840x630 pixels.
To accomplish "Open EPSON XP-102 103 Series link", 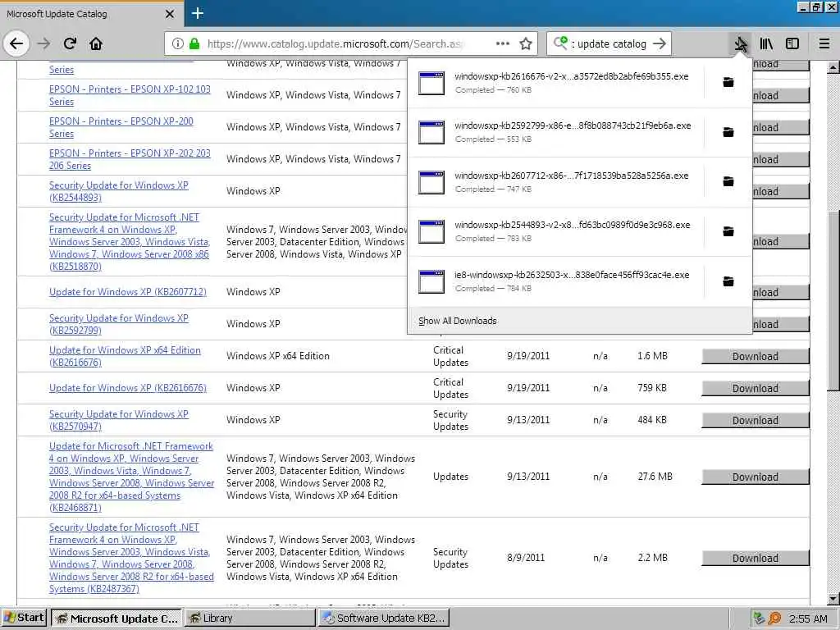I will tap(130, 95).
